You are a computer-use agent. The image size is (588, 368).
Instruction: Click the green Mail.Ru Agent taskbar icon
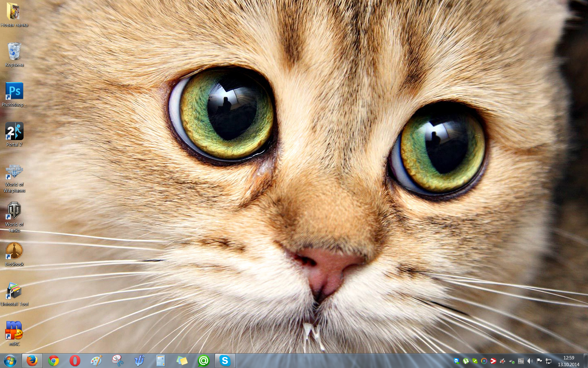(203, 361)
